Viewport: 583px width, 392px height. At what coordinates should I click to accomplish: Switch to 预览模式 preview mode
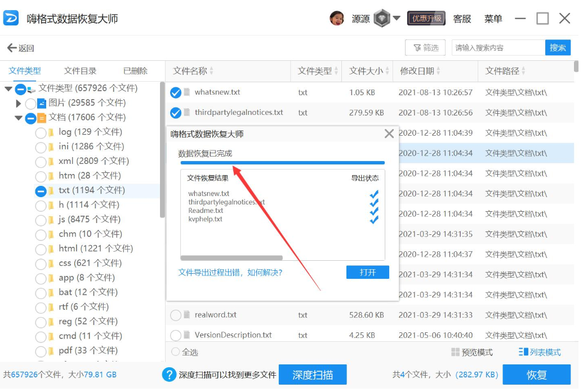click(471, 353)
